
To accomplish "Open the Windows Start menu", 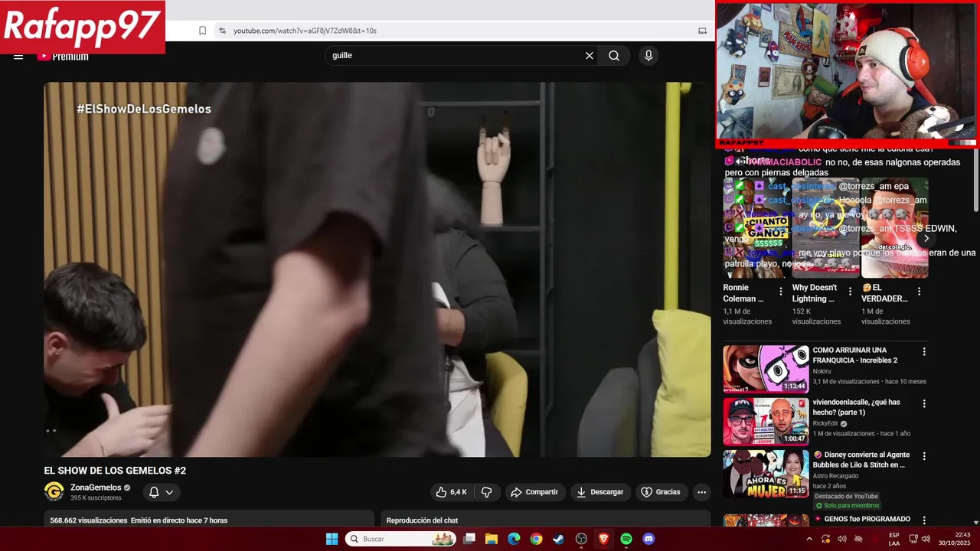I will pyautogui.click(x=332, y=539).
